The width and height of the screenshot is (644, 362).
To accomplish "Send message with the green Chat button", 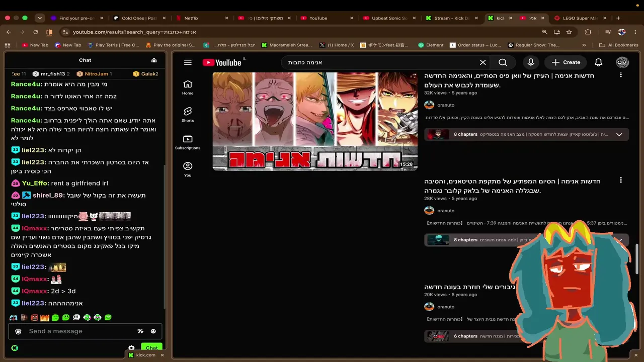I will point(151,348).
